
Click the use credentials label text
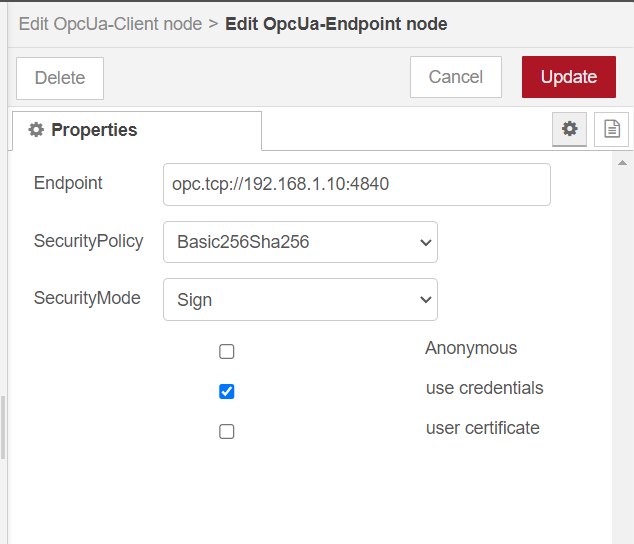click(484, 388)
